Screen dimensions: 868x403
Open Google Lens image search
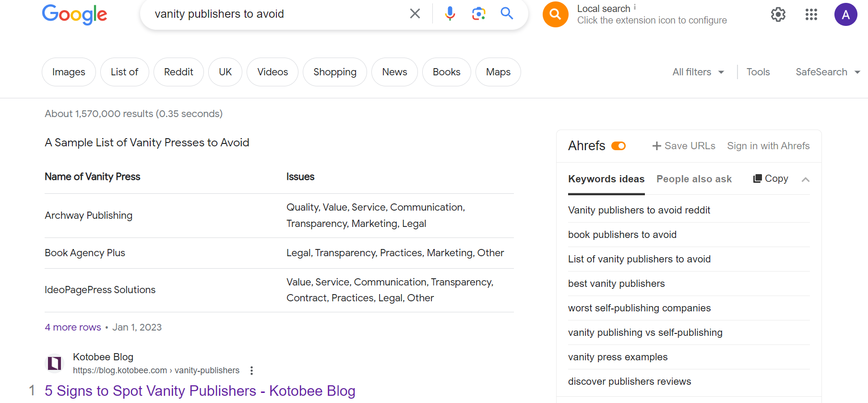478,13
